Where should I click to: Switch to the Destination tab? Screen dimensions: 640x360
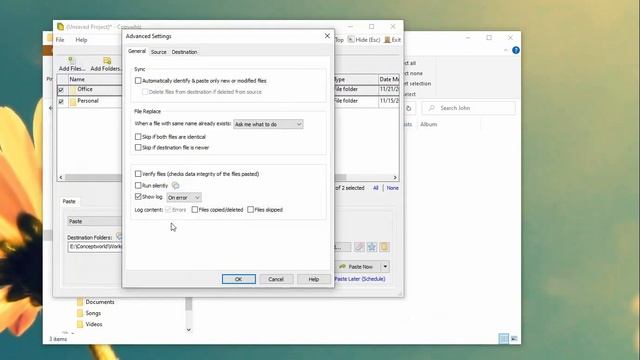click(x=184, y=52)
